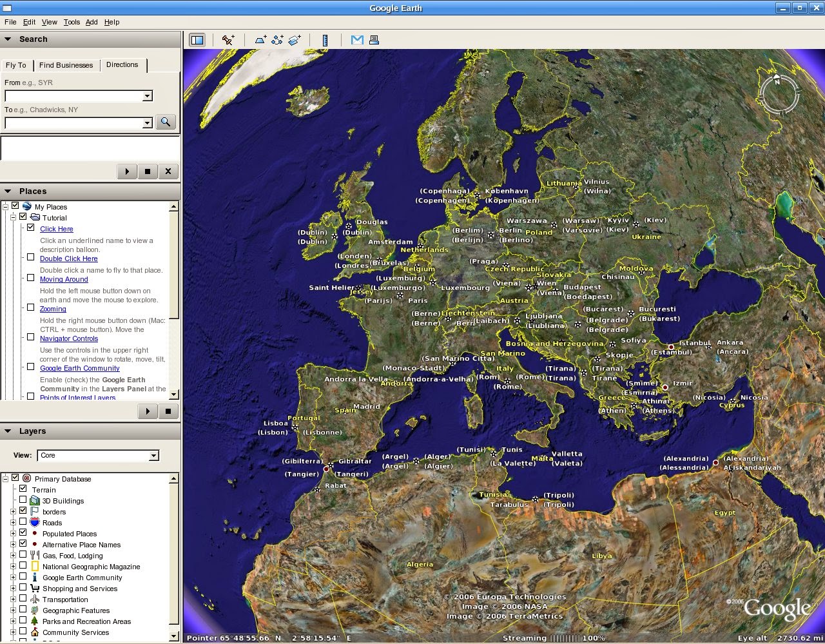
Task: Email the current view
Action: click(x=356, y=40)
